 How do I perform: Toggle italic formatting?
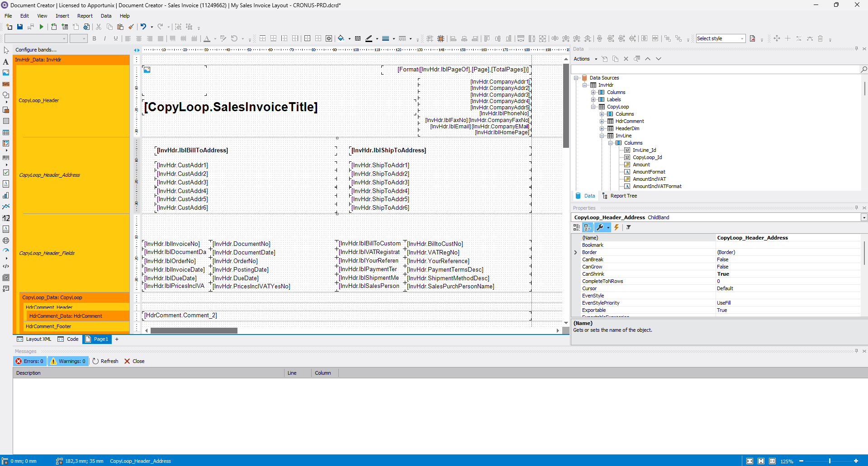104,38
